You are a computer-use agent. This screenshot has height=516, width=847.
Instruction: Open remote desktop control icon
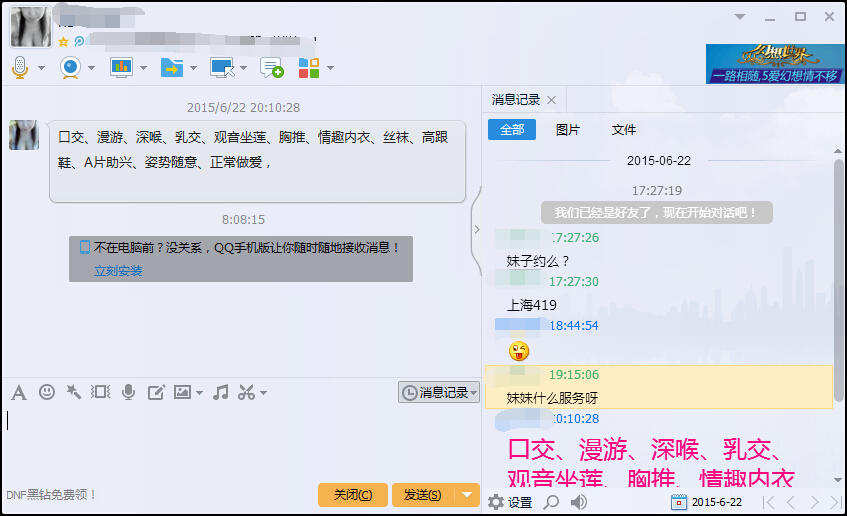tap(222, 68)
